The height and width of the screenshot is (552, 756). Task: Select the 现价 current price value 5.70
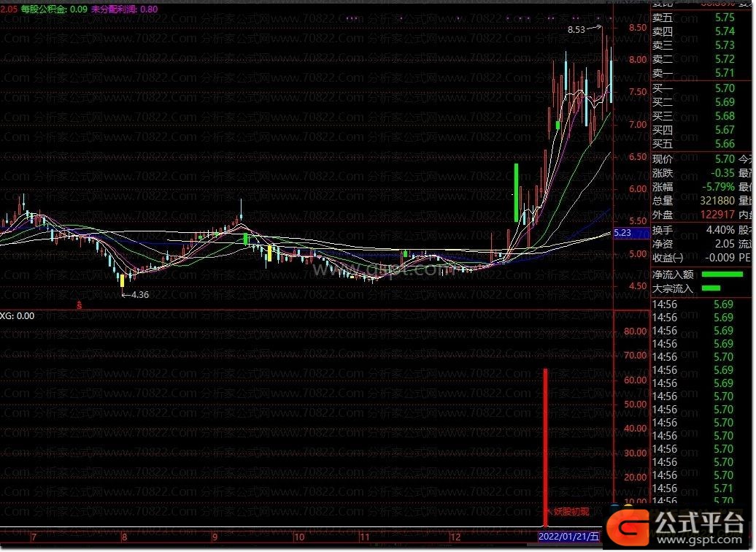point(725,159)
